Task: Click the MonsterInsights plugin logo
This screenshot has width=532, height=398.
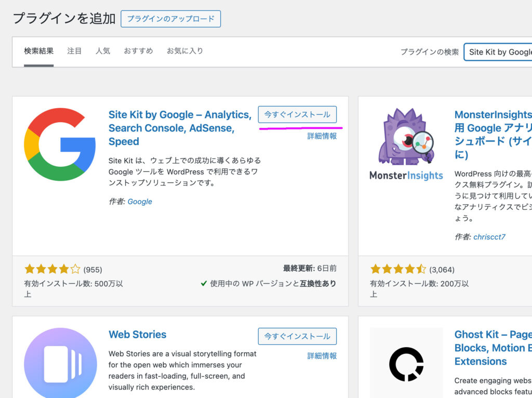Action: 406,144
